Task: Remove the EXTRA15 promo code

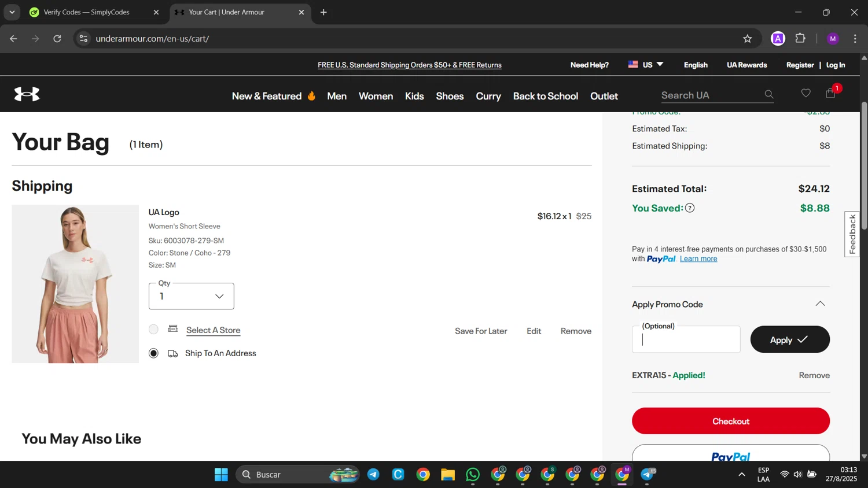Action: point(814,375)
